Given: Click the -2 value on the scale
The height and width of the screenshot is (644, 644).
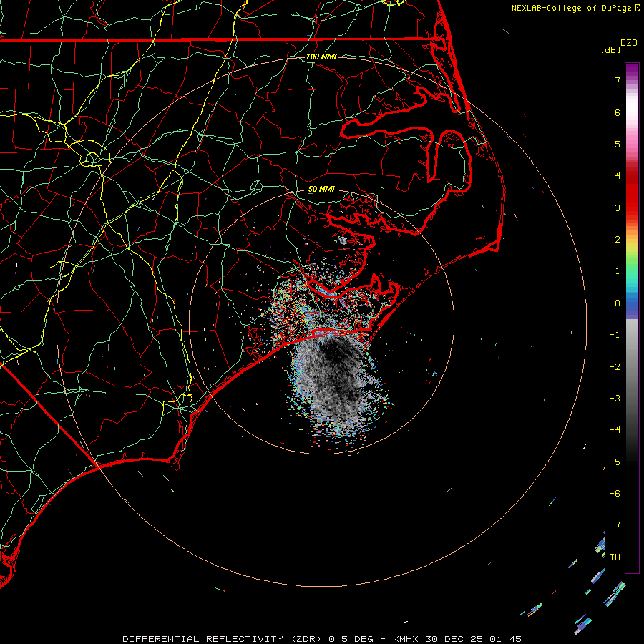Looking at the screenshot, I should pyautogui.click(x=615, y=367).
